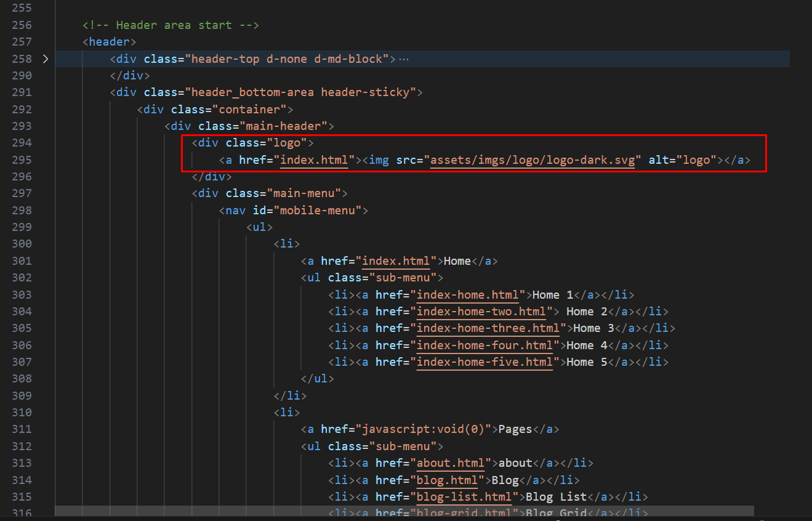Click line number 255 in the gutter

pos(22,9)
